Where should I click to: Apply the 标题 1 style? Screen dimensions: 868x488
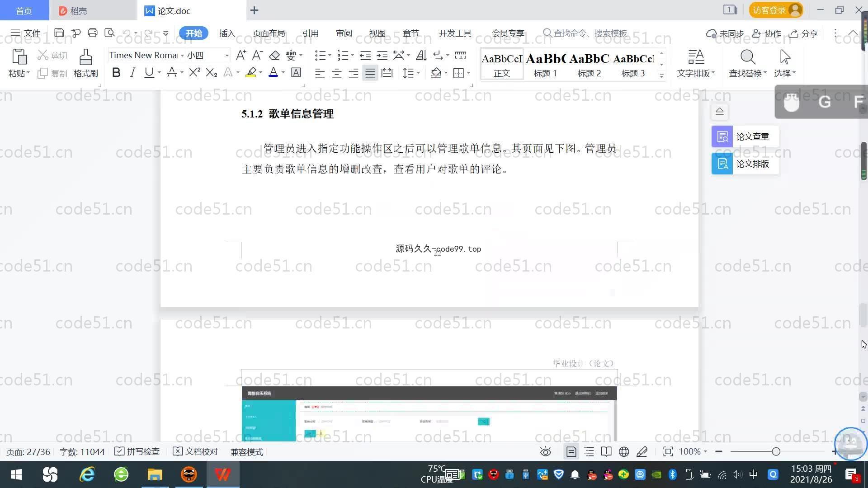545,64
